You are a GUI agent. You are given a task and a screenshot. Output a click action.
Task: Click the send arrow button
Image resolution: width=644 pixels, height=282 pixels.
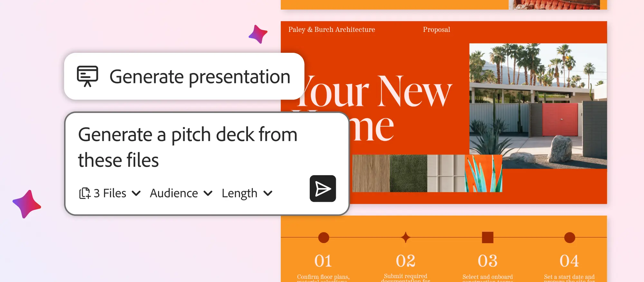tap(323, 189)
